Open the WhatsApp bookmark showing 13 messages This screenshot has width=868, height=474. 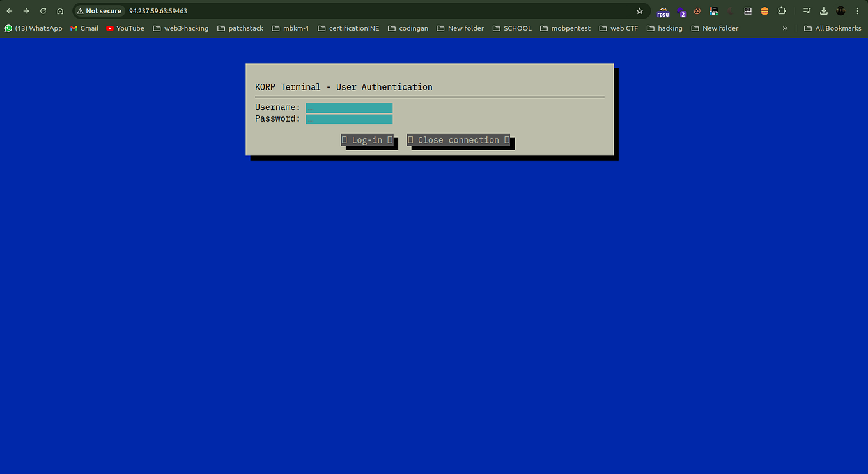(x=33, y=28)
